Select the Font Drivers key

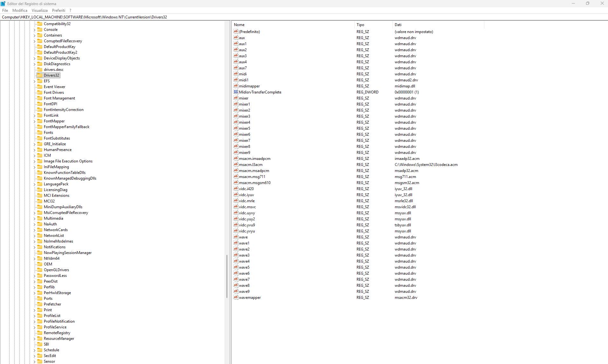pos(54,93)
